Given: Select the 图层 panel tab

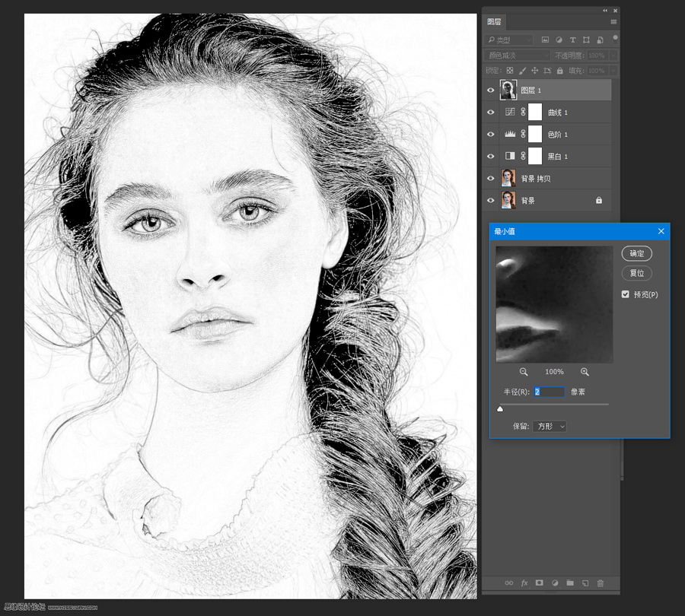Looking at the screenshot, I should pyautogui.click(x=494, y=22).
